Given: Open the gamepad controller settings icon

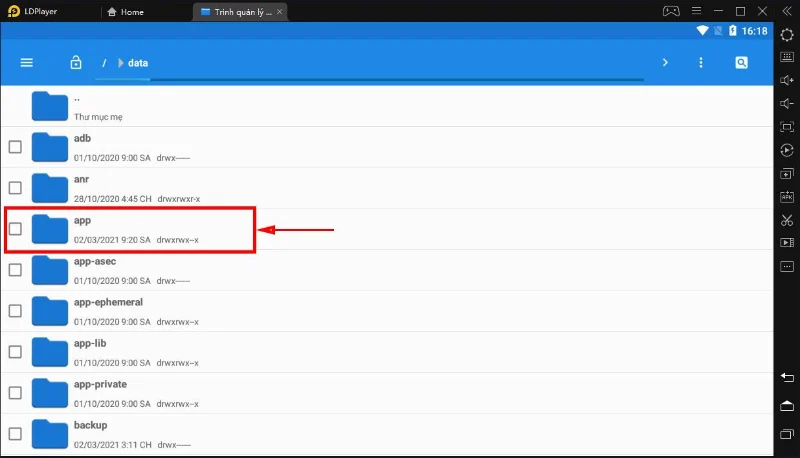Looking at the screenshot, I should (x=671, y=11).
